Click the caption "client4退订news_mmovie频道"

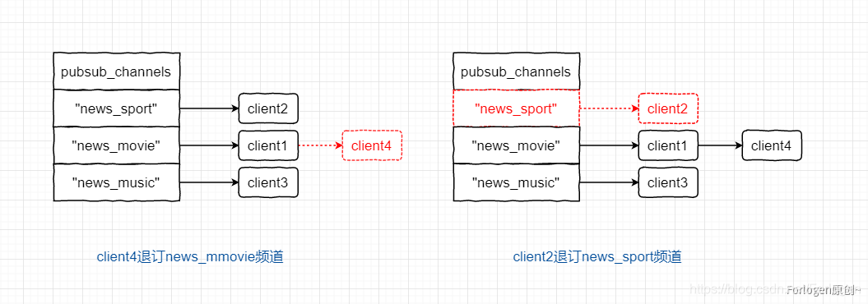pyautogui.click(x=190, y=257)
